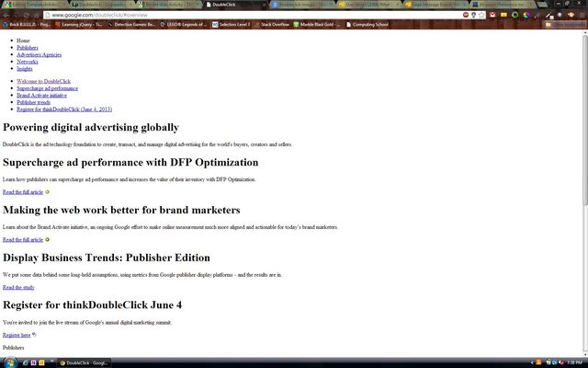Click the Register for thinkDoubleClick June 4 heading
This screenshot has width=588, height=368.
click(92, 305)
